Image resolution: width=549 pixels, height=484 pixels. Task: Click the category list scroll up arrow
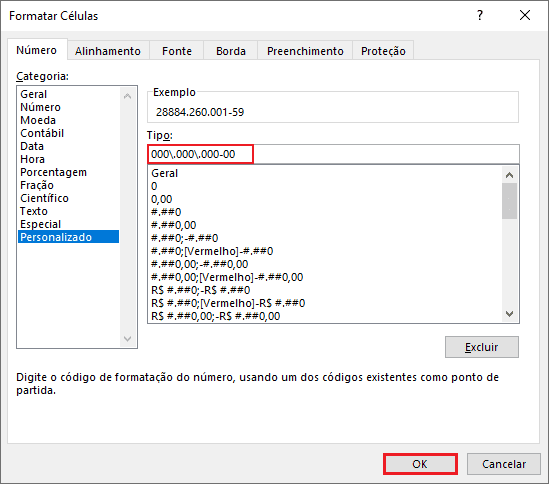(127, 96)
